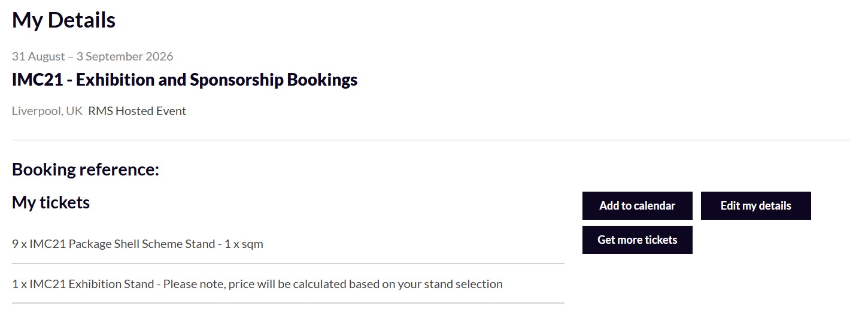
Task: Click the RMS Hosted Event label
Action: point(137,111)
